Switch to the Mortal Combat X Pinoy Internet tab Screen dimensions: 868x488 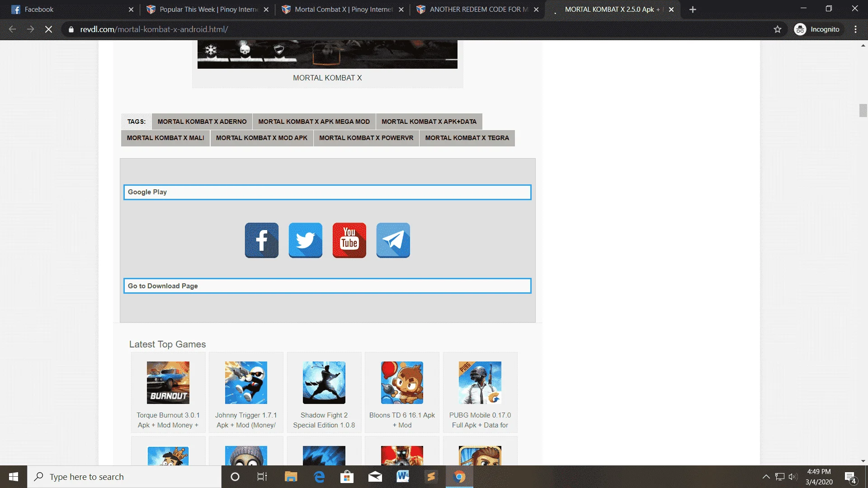coord(344,9)
